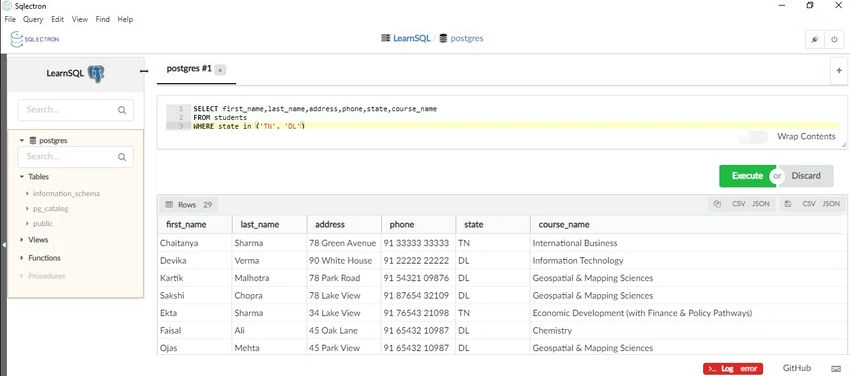Viewport: 850px width, 376px height.
Task: Select the 90 White House address cell
Action: [x=344, y=261]
